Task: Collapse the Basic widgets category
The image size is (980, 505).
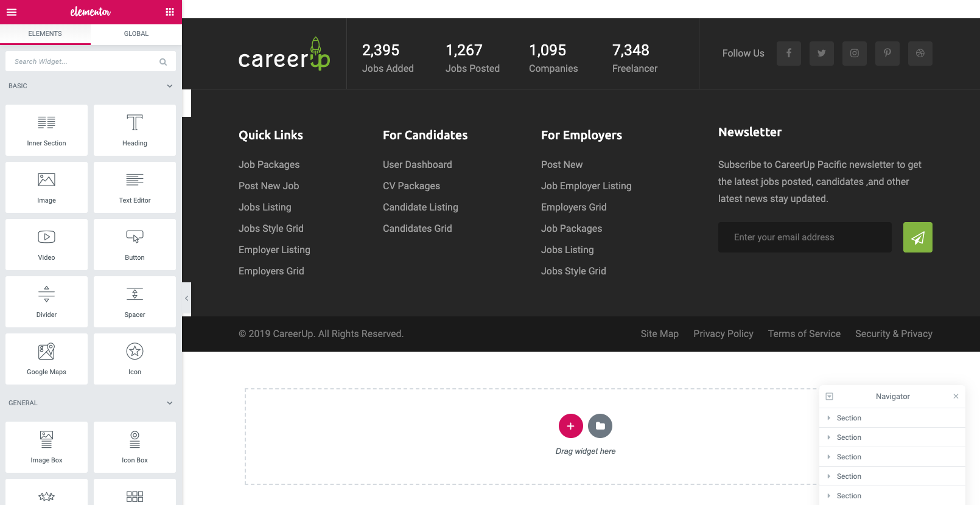Action: (x=169, y=86)
